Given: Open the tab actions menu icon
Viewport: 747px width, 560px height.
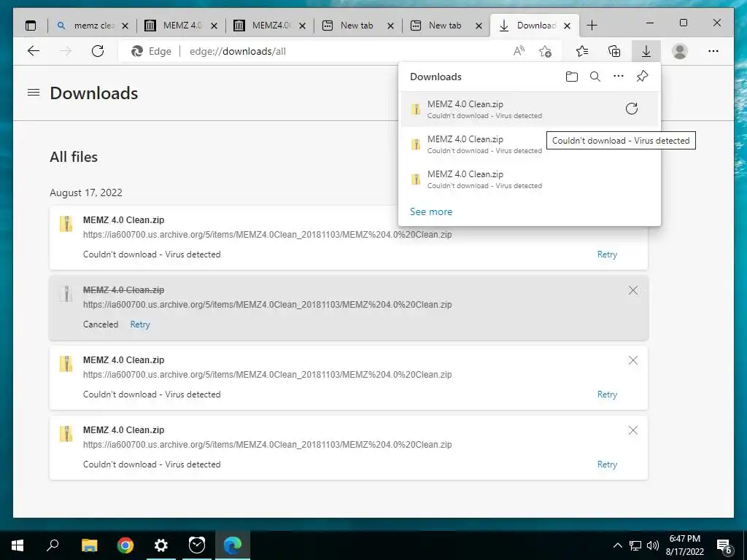Looking at the screenshot, I should coord(31,26).
